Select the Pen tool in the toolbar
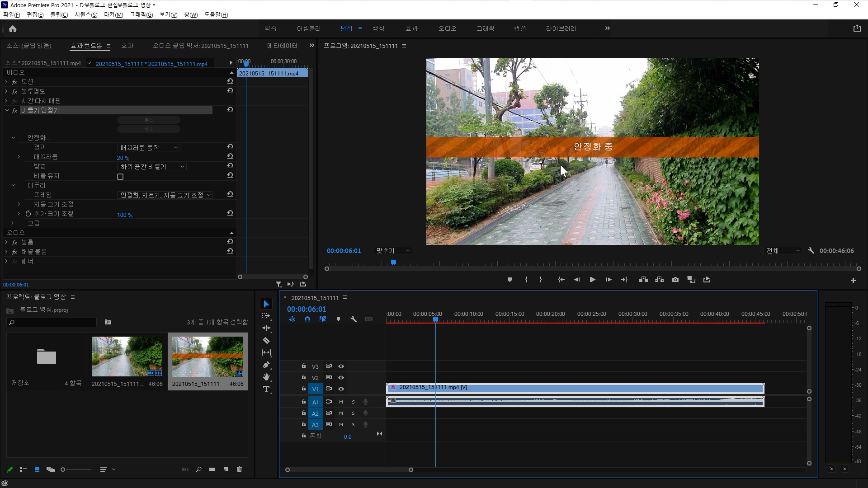The height and width of the screenshot is (488, 868). point(266,365)
